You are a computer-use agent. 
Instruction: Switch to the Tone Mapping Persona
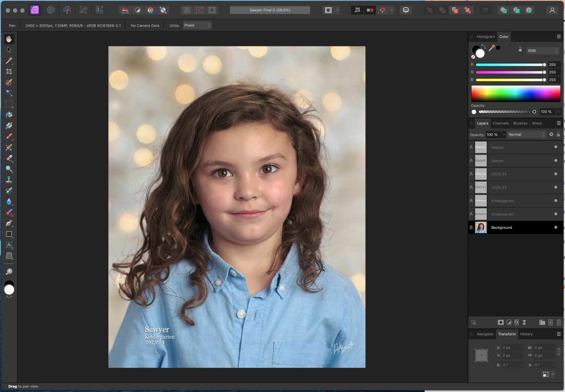click(x=83, y=10)
